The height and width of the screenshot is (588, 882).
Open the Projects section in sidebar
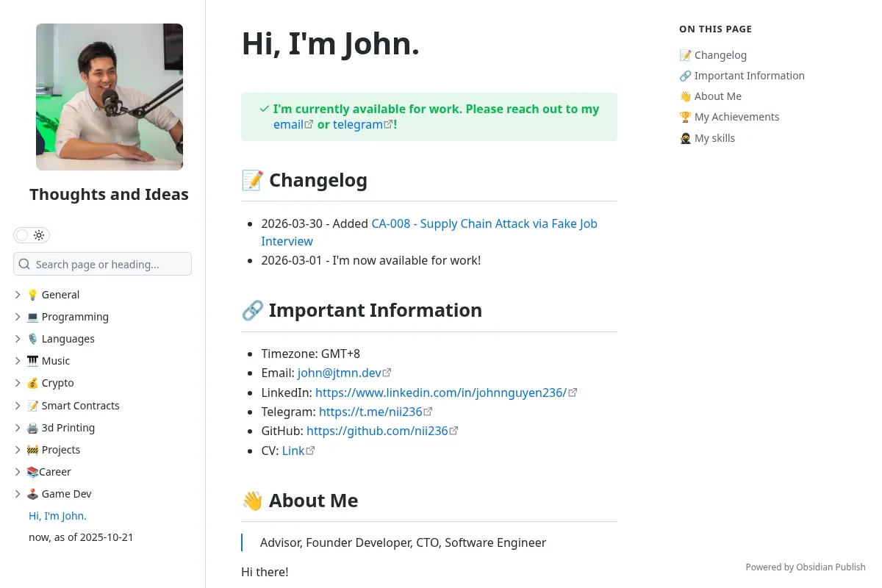[54, 450]
